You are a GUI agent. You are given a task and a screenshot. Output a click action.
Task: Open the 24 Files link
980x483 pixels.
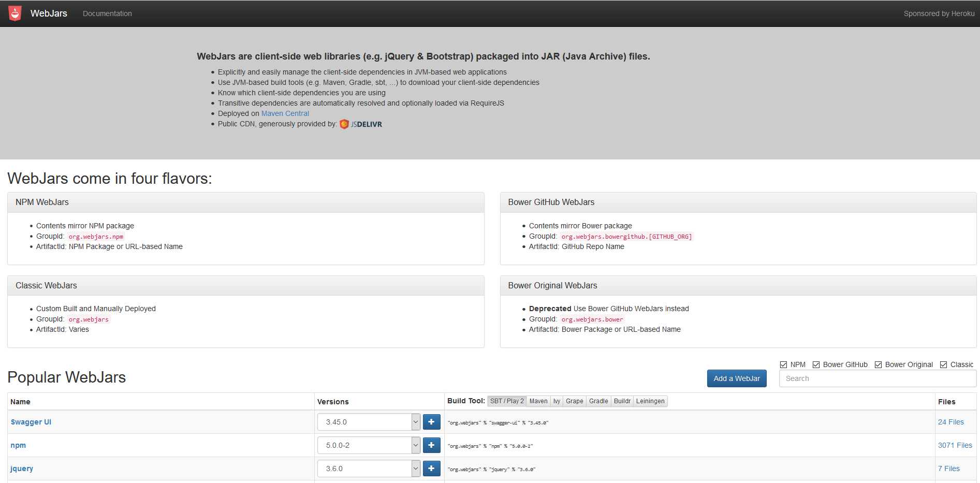click(951, 422)
